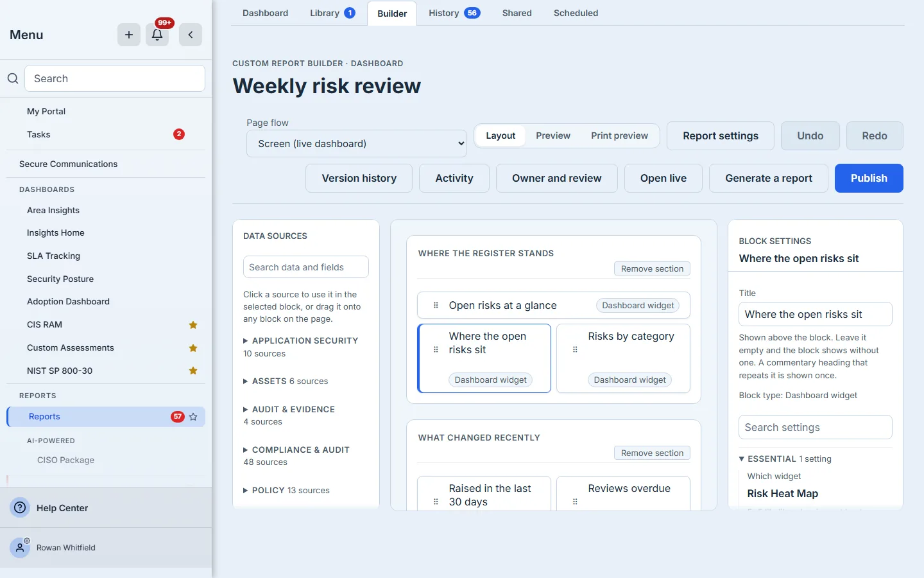Expand the Compliance & Audit sources group
The height and width of the screenshot is (578, 924).
tap(296, 450)
